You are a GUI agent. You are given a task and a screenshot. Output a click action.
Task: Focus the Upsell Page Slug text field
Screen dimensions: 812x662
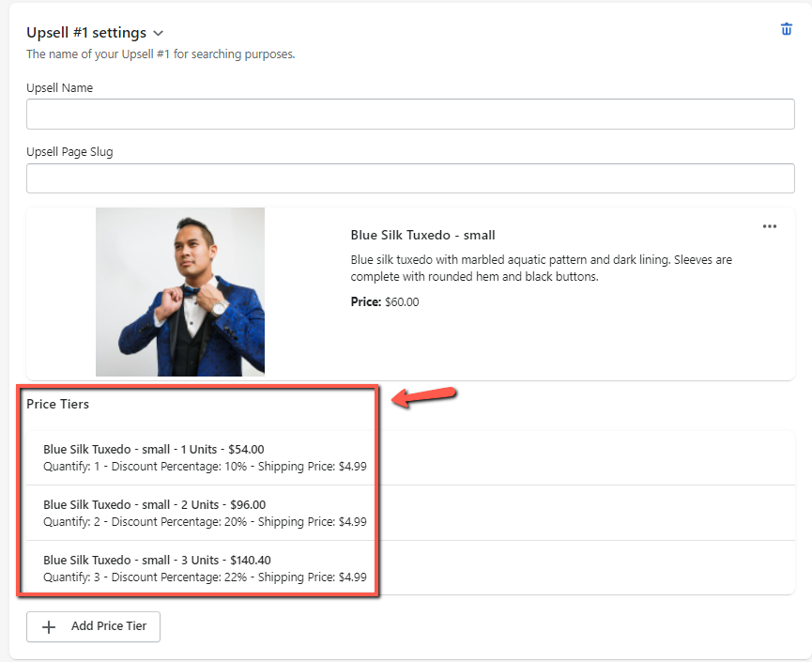click(x=410, y=177)
